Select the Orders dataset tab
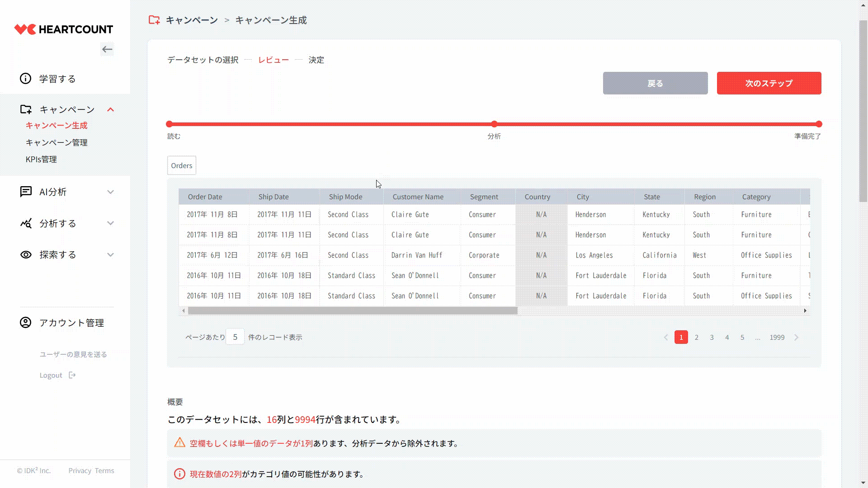Viewport: 868px width, 488px height. point(181,165)
